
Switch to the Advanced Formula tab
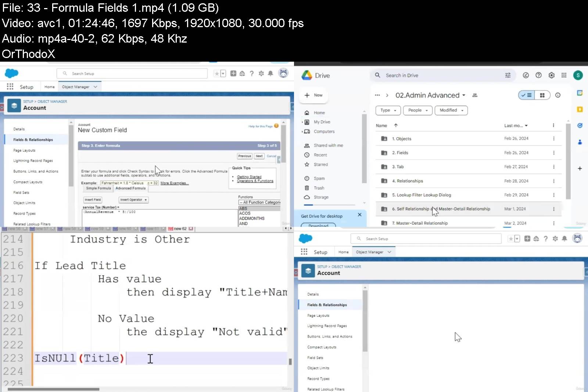click(130, 188)
